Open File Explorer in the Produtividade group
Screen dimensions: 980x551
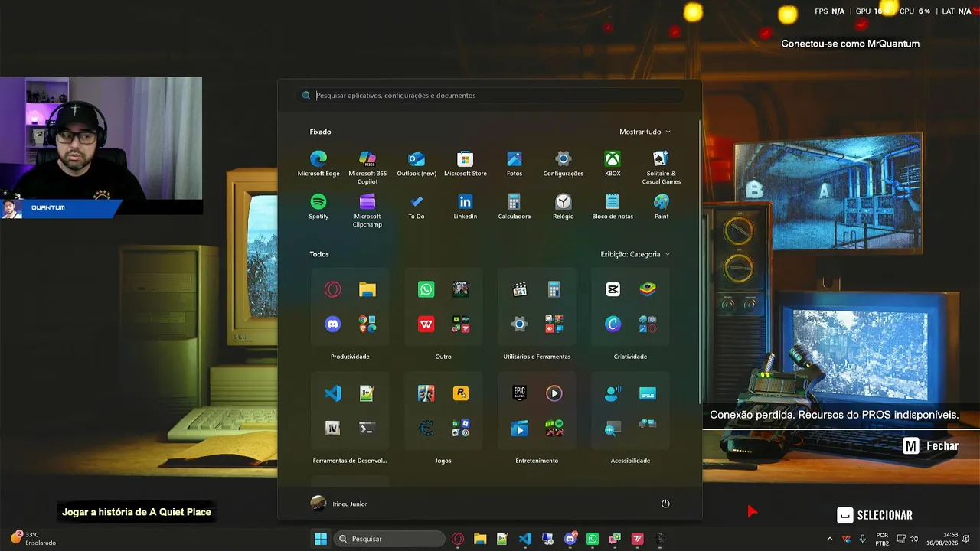[x=367, y=289]
